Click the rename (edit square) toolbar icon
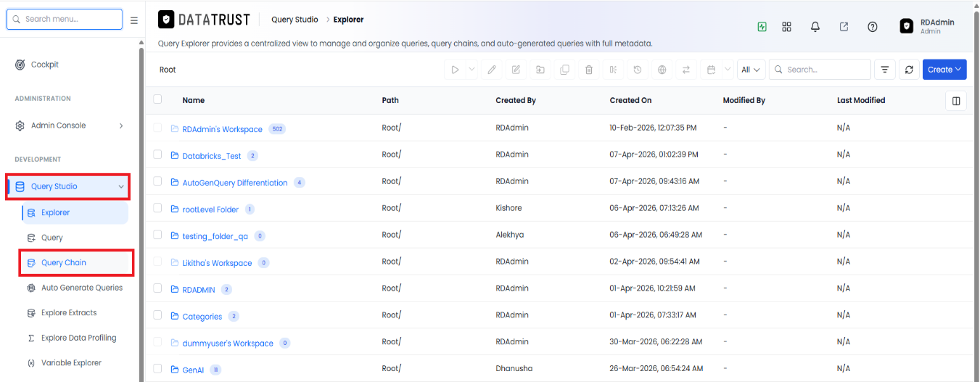This screenshot has height=382, width=980. point(516,70)
